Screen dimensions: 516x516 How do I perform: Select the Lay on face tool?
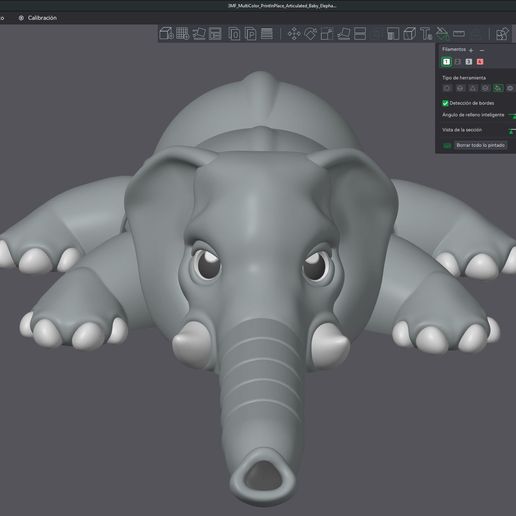[x=344, y=34]
